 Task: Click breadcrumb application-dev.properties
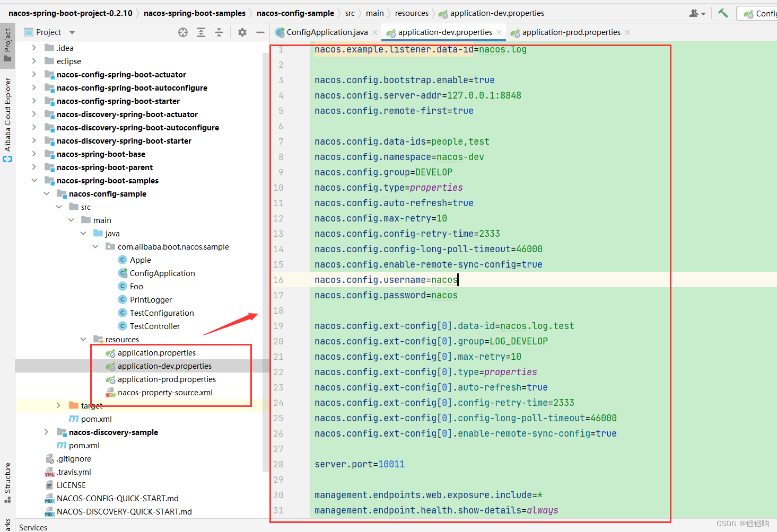coord(497,13)
